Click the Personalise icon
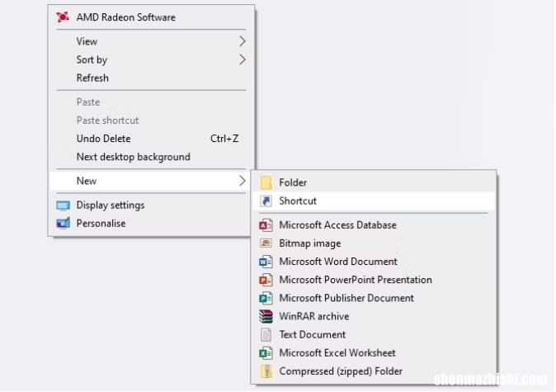Image resolution: width=556 pixels, height=392 pixels. [64, 224]
